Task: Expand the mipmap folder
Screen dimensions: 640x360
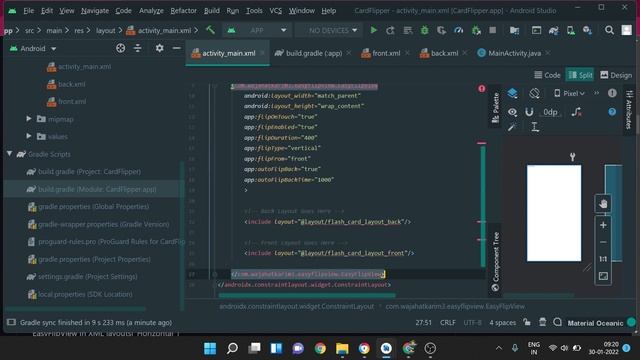Action: [x=29, y=119]
